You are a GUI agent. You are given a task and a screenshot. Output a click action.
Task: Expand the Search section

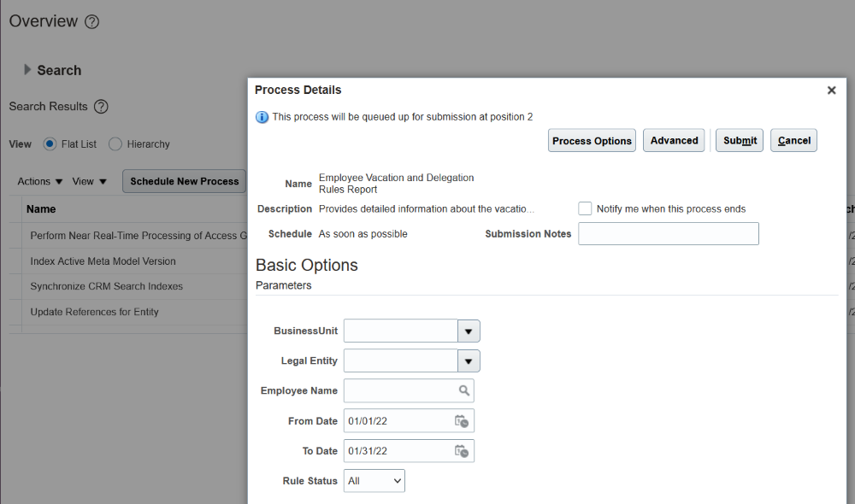point(27,70)
